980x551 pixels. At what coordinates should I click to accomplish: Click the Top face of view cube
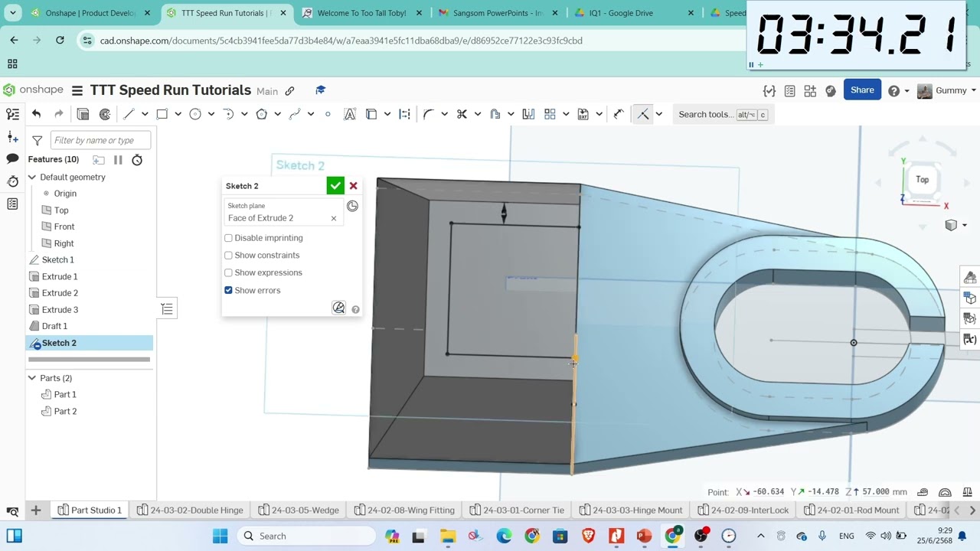point(923,180)
